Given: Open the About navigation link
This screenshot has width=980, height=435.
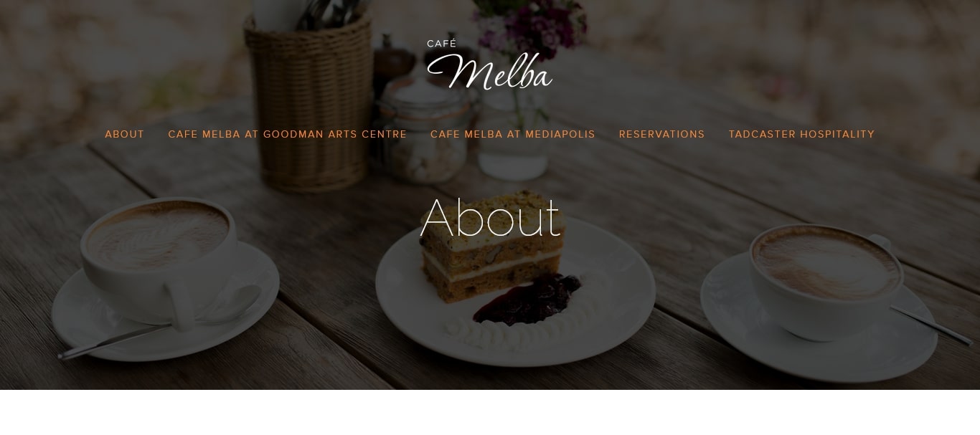Looking at the screenshot, I should click(x=125, y=134).
